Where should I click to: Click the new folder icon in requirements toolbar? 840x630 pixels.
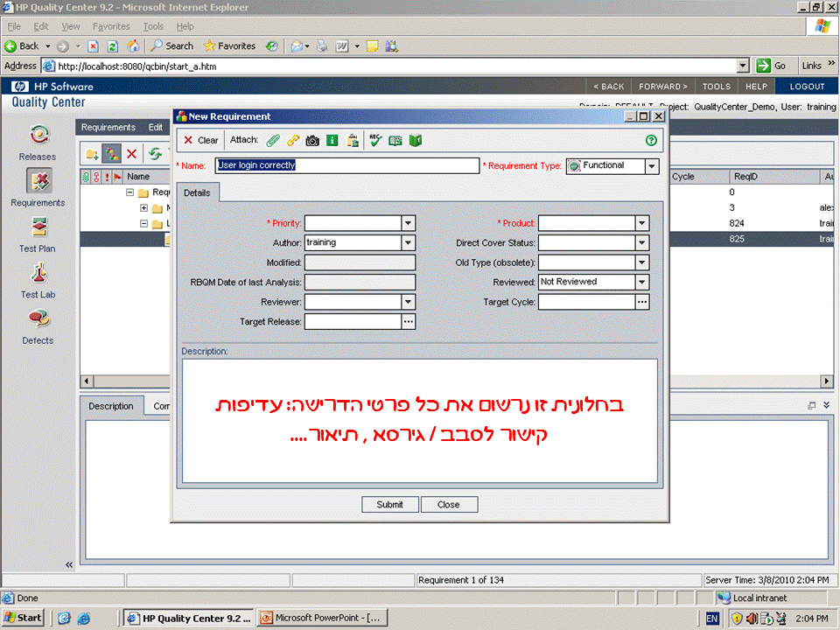pyautogui.click(x=92, y=154)
